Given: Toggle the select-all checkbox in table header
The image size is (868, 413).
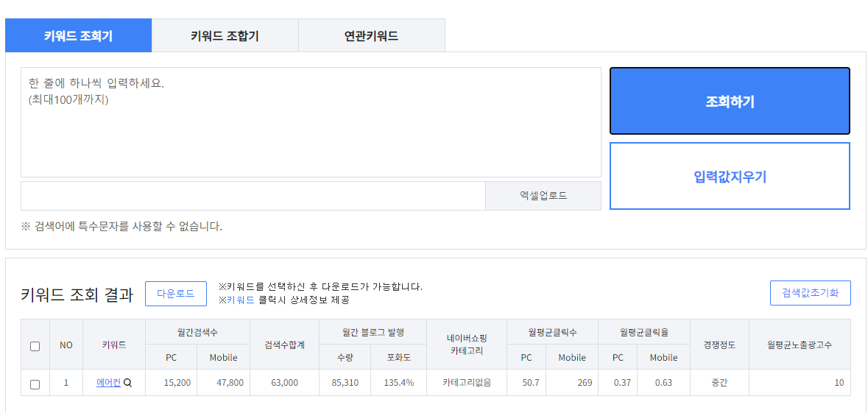Looking at the screenshot, I should click(35, 347).
